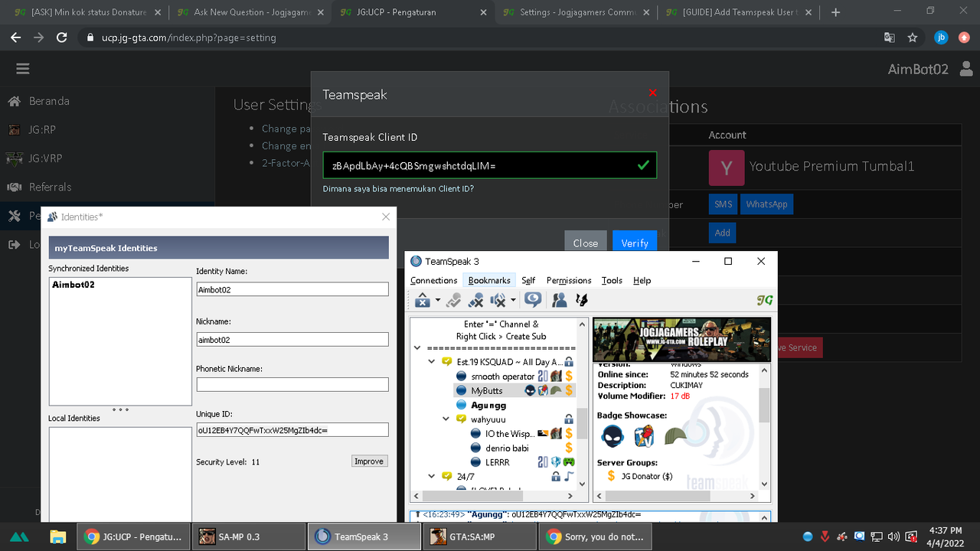Click the Identity Name field in Identities
Viewport: 980px width, 551px height.
coord(292,289)
